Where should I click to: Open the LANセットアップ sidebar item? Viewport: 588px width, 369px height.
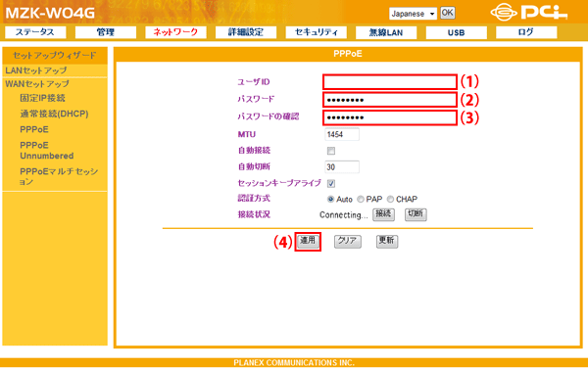pos(36,70)
